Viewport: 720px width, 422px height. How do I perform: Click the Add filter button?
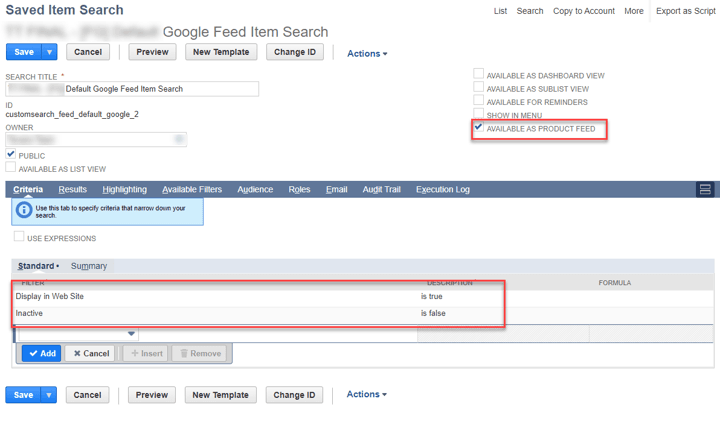click(x=42, y=354)
